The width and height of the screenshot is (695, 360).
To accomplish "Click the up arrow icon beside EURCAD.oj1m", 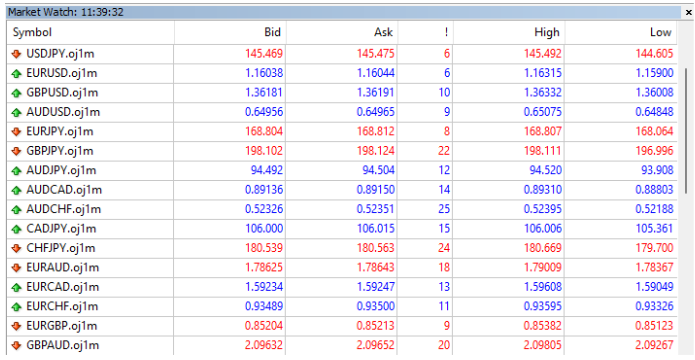I will pos(16,287).
